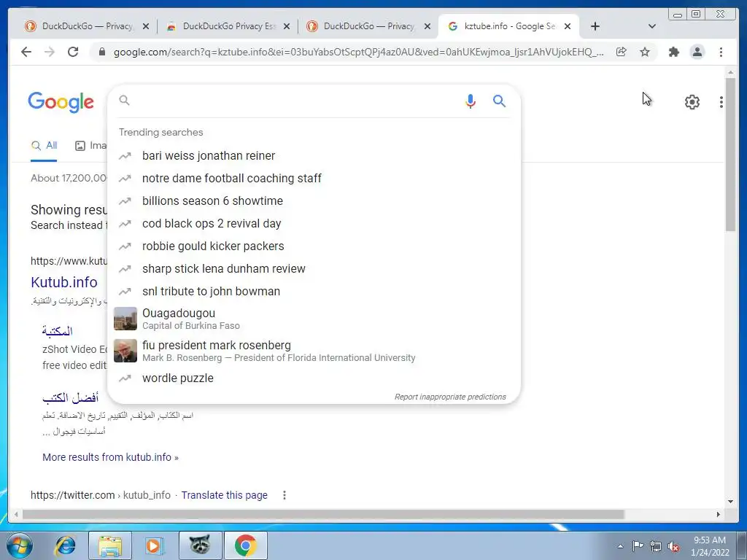Click the browser Forward arrow

tap(50, 52)
